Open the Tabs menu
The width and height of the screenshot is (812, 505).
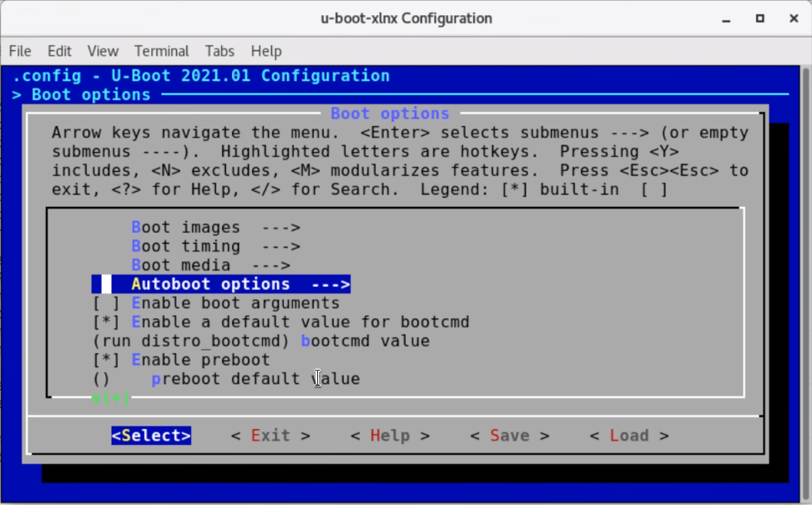pos(219,51)
